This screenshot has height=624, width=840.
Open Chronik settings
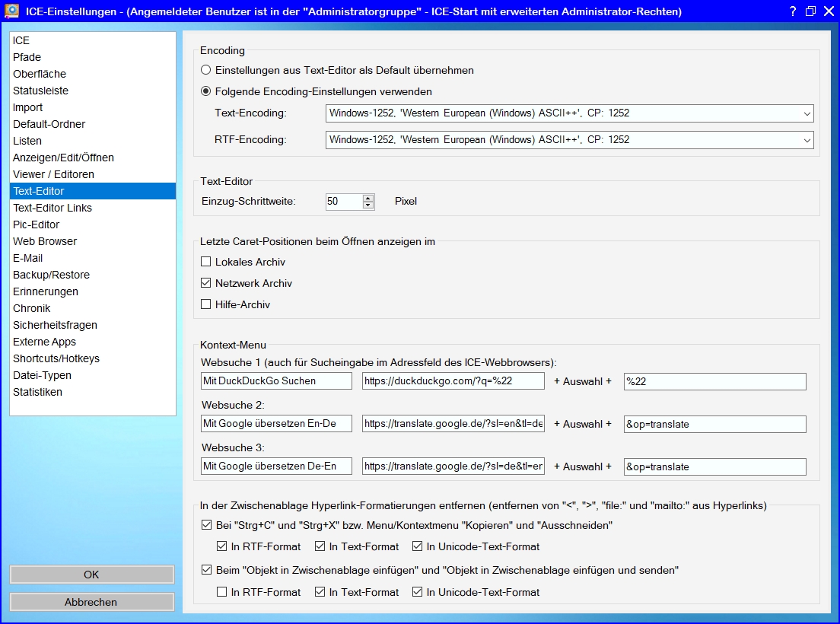pos(93,308)
